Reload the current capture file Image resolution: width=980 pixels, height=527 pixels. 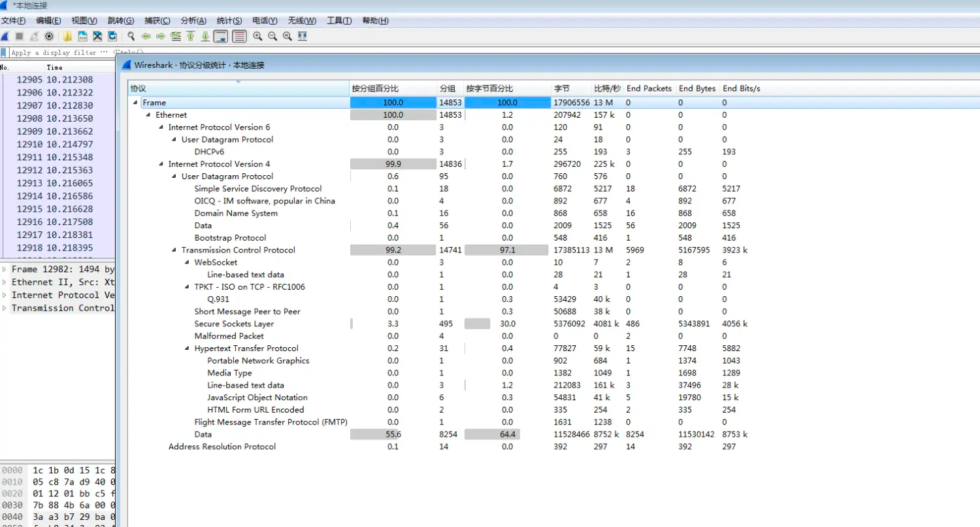coord(112,36)
